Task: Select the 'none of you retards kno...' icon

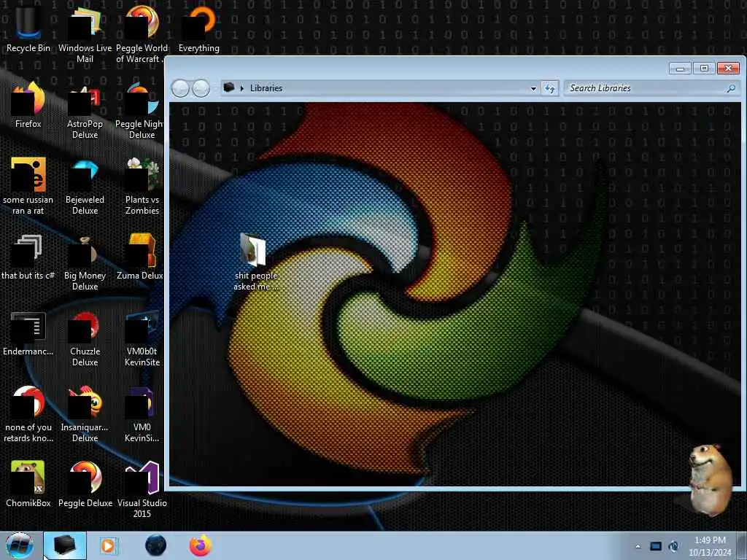Action: click(x=28, y=414)
